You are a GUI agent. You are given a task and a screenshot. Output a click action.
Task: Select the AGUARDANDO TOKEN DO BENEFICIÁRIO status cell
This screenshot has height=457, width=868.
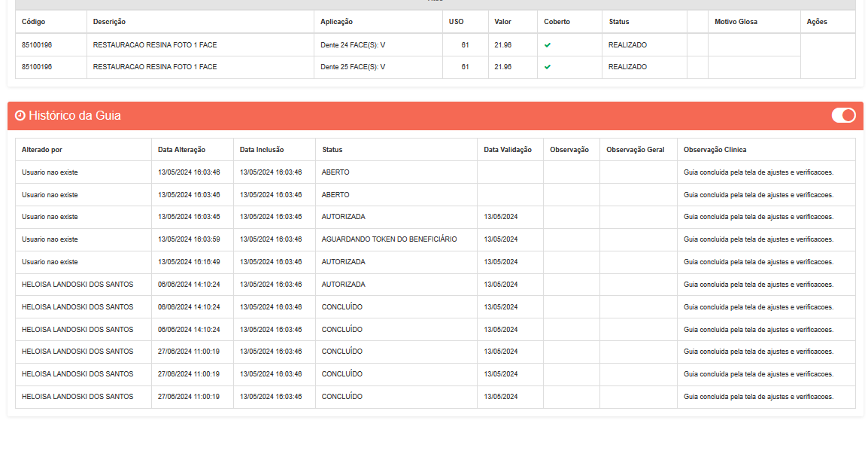point(389,239)
